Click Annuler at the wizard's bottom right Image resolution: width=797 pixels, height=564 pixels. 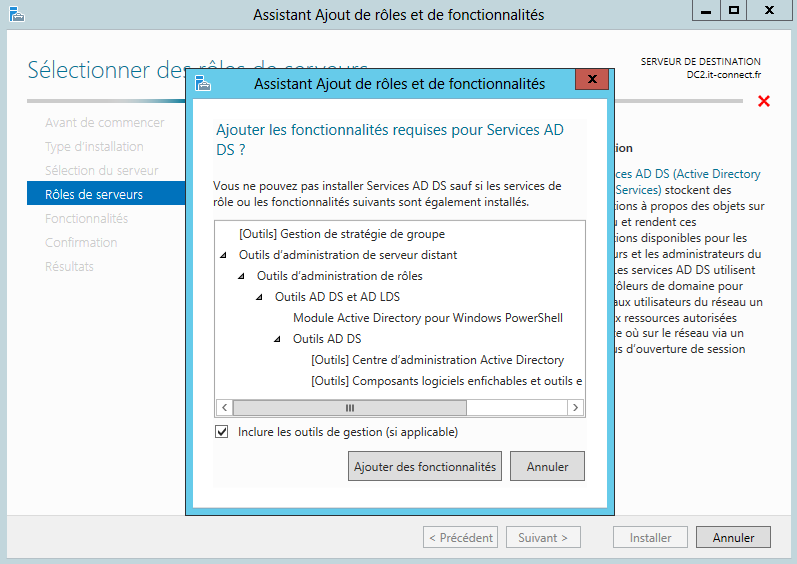point(733,538)
